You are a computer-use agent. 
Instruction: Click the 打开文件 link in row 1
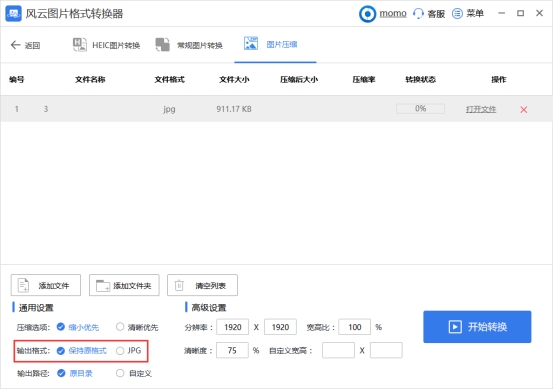[481, 109]
